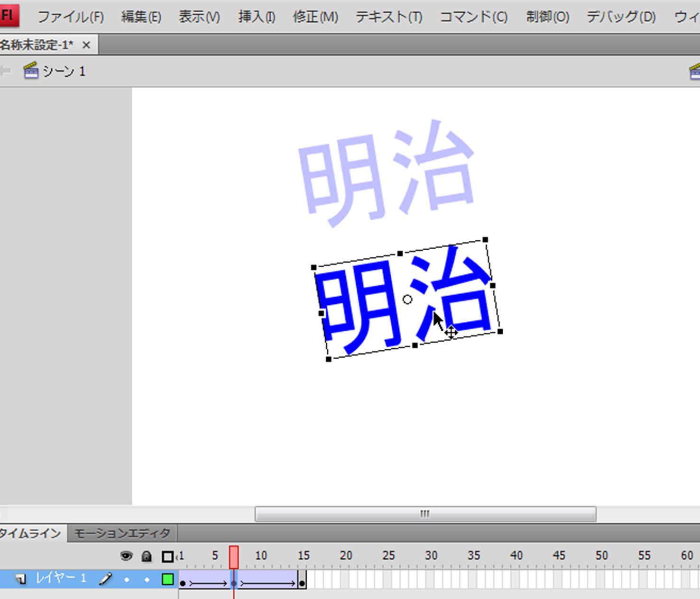Viewport: 700px width, 599px height.
Task: Open the 挿入(I) menu
Action: (x=257, y=18)
